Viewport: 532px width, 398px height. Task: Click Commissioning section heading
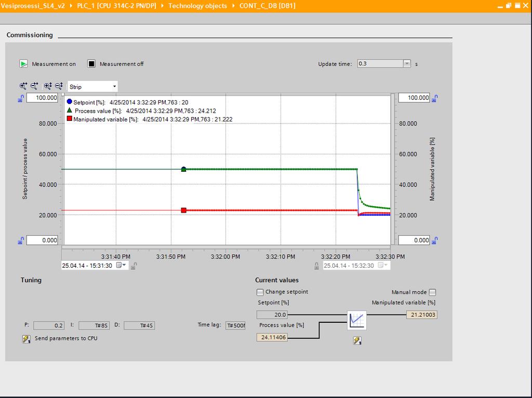point(30,35)
